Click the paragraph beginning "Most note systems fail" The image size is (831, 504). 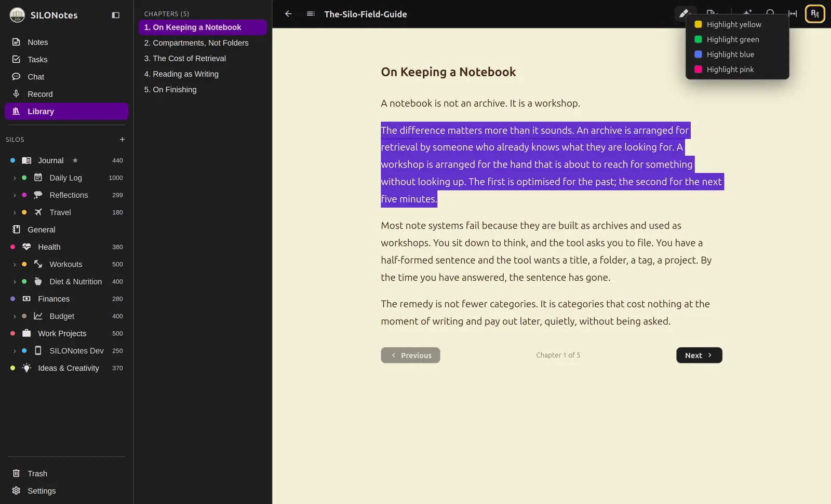click(x=546, y=252)
